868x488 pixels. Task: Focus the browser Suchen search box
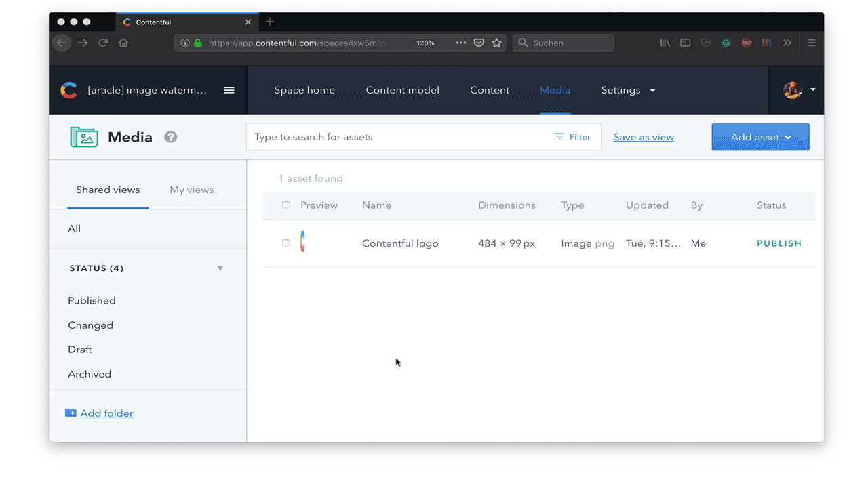tap(564, 43)
